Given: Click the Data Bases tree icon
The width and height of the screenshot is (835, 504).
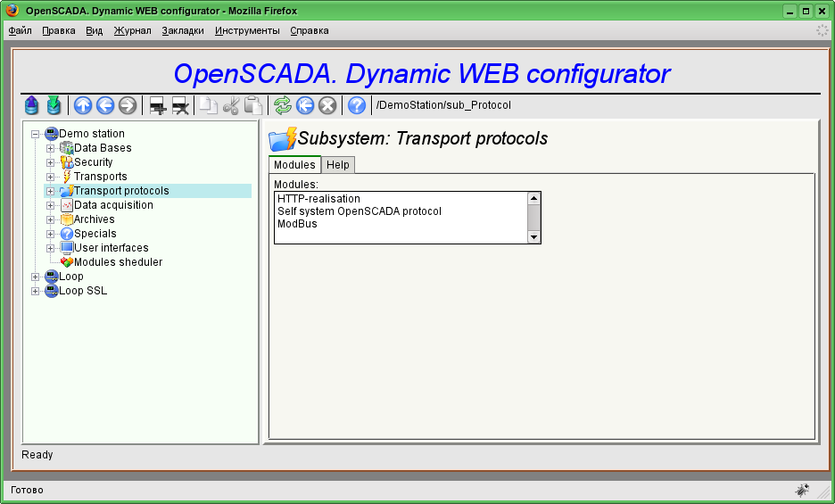Looking at the screenshot, I should [67, 147].
